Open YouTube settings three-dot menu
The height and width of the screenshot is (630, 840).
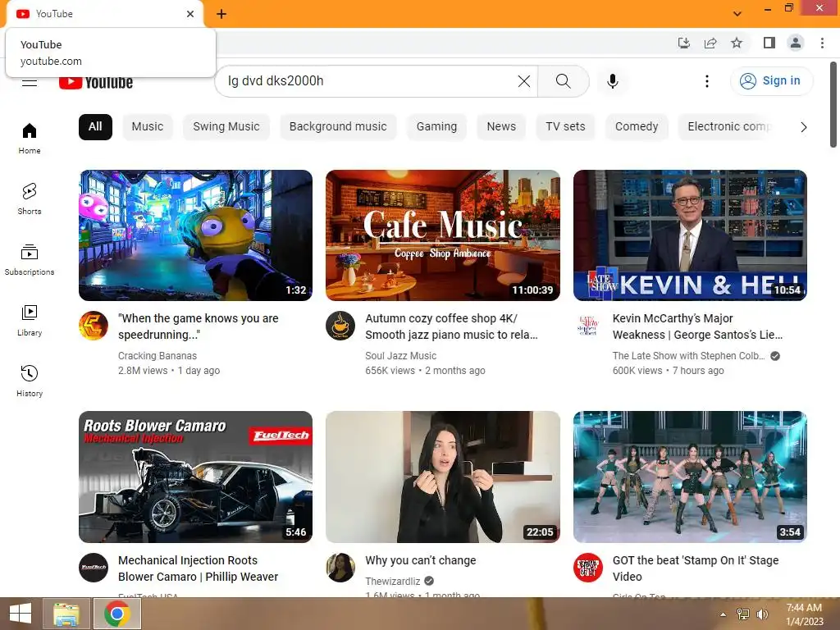(706, 81)
